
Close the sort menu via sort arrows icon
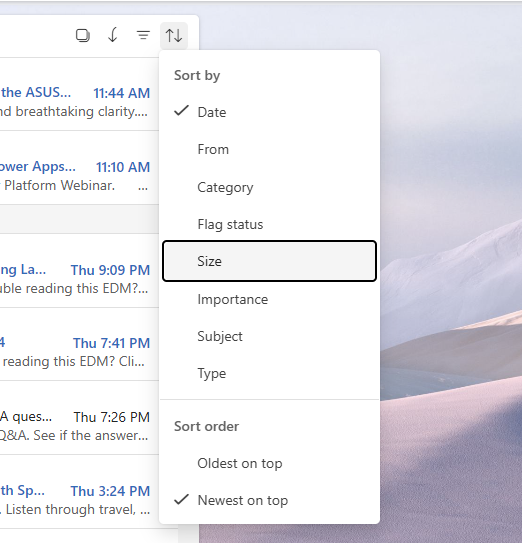[x=174, y=36]
